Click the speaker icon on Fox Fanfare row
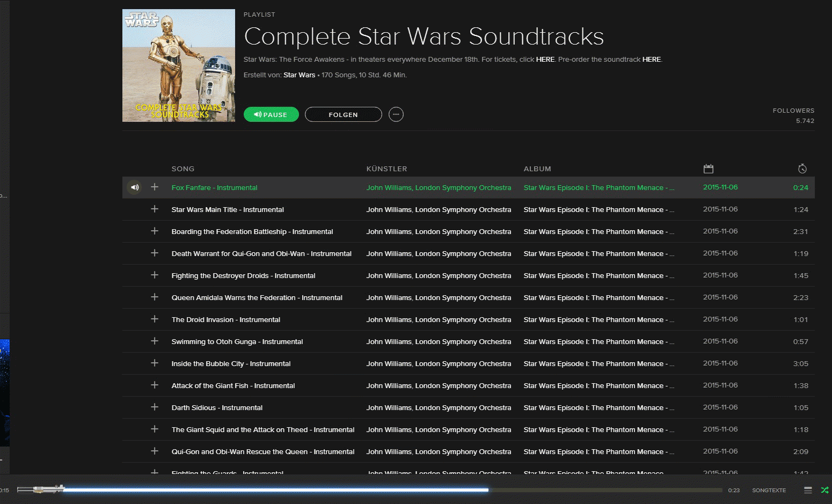This screenshot has height=504, width=832. pos(135,187)
